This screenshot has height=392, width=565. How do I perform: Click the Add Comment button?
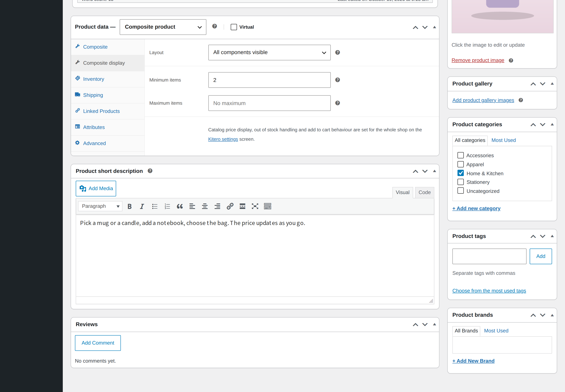coord(98,343)
